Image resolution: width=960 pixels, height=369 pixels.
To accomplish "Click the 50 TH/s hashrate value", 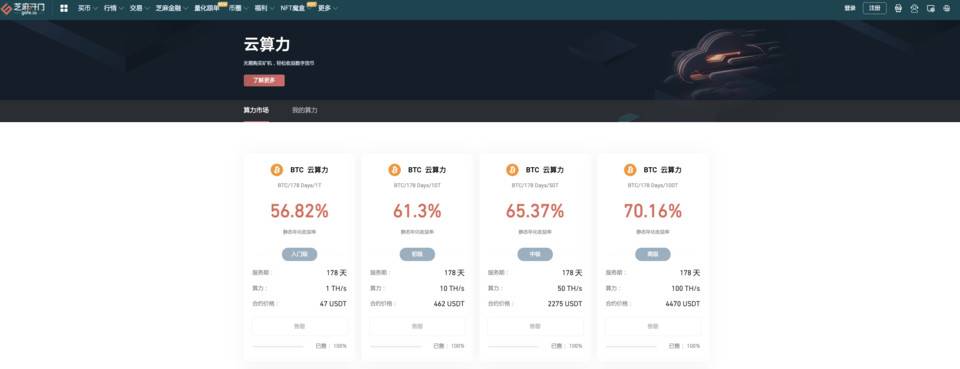I will coord(570,288).
